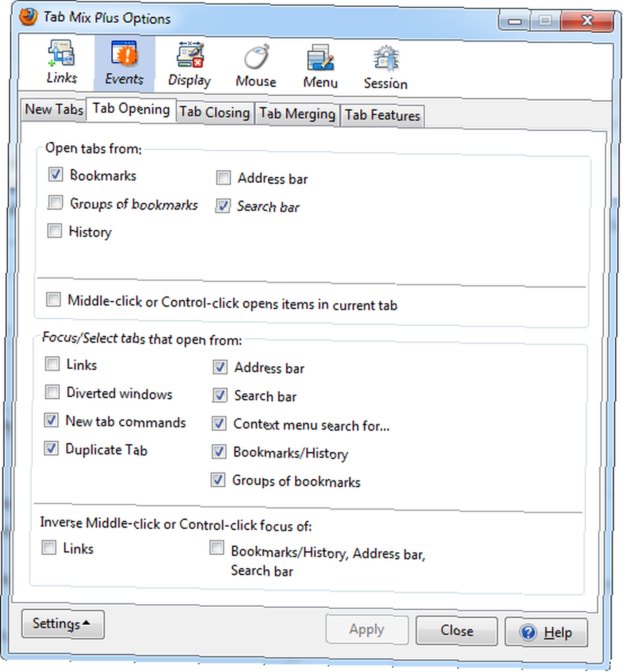The height and width of the screenshot is (672, 623).
Task: Close the window with the red X
Action: pos(587,21)
